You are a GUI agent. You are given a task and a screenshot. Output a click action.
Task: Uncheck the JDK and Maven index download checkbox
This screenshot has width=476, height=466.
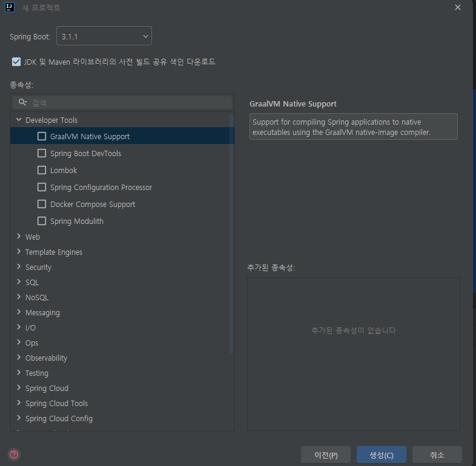pos(16,62)
